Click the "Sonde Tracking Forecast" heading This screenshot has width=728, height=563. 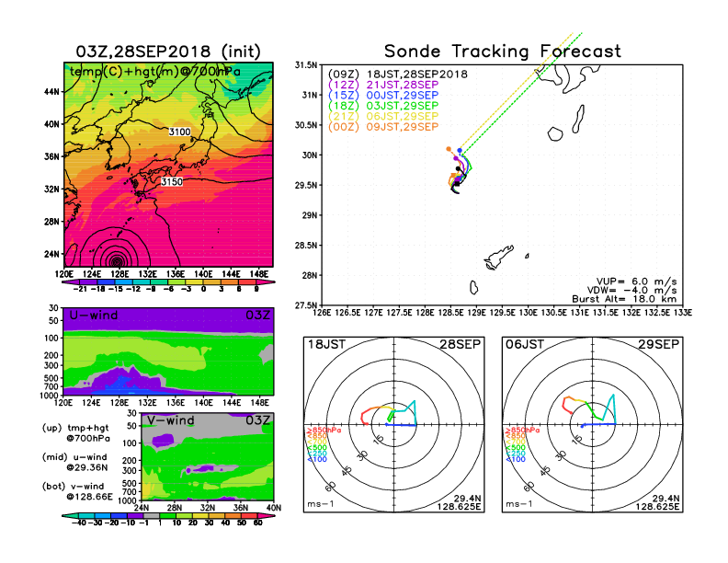pos(503,51)
